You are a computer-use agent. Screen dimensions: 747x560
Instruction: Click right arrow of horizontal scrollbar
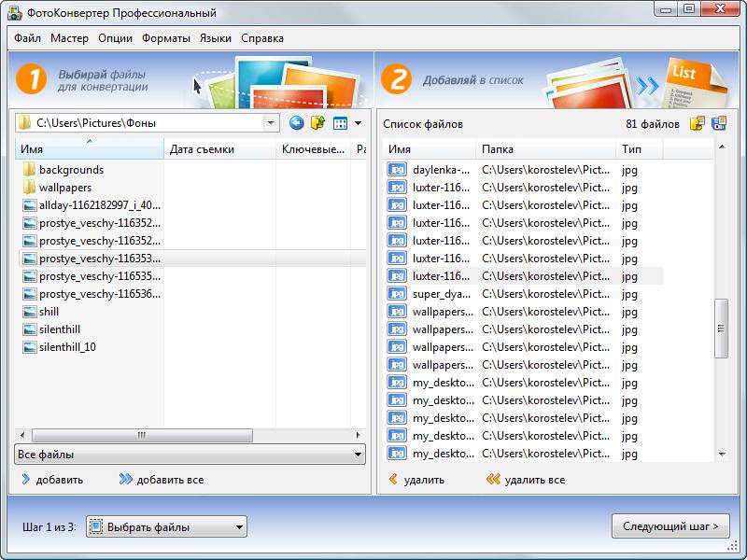click(x=359, y=435)
